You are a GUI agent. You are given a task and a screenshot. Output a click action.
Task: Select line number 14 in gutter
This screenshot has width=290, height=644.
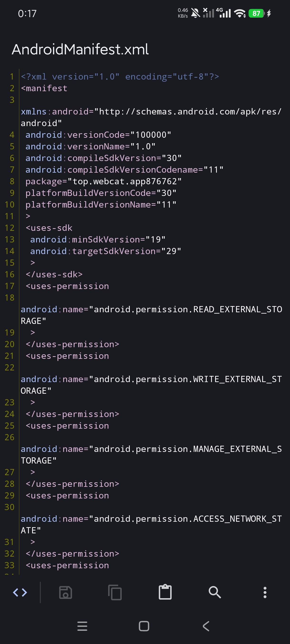[x=10, y=251]
